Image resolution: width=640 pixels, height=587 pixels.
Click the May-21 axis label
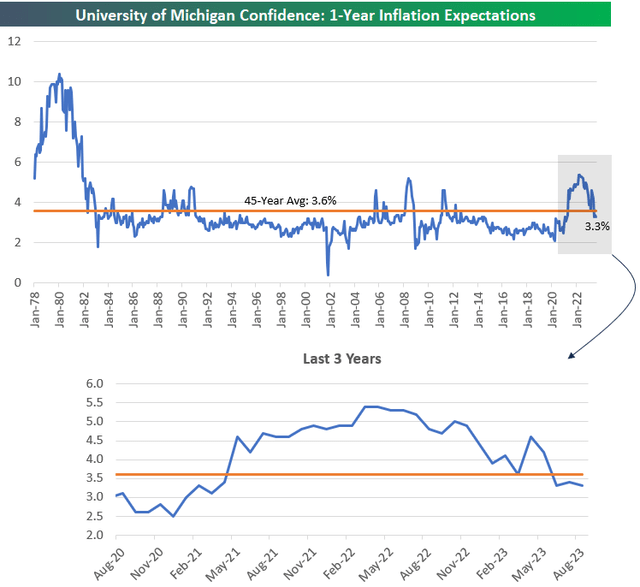pos(223,564)
